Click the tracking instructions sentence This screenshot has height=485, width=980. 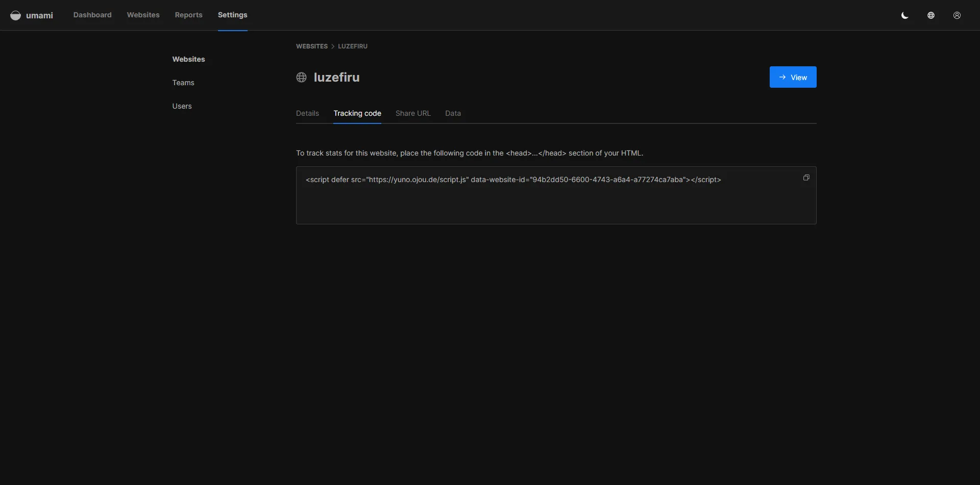tap(470, 153)
